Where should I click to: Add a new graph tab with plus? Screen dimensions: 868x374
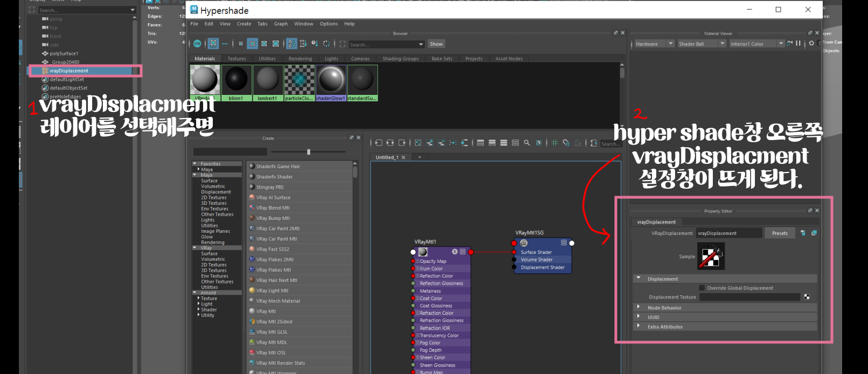tap(420, 157)
